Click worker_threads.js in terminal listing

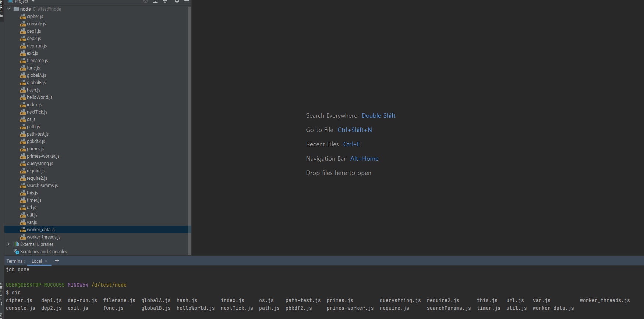(605, 300)
